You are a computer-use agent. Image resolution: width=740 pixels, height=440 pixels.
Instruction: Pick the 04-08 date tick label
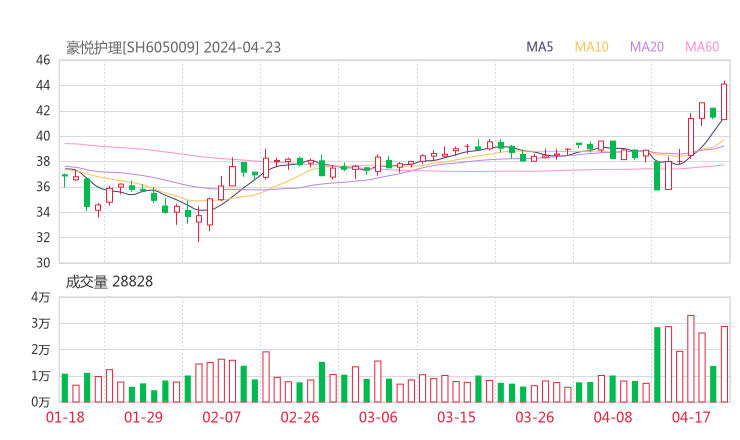(x=613, y=417)
